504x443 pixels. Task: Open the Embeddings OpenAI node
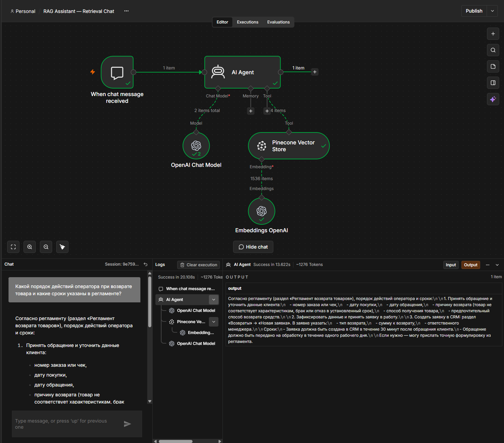(x=261, y=211)
